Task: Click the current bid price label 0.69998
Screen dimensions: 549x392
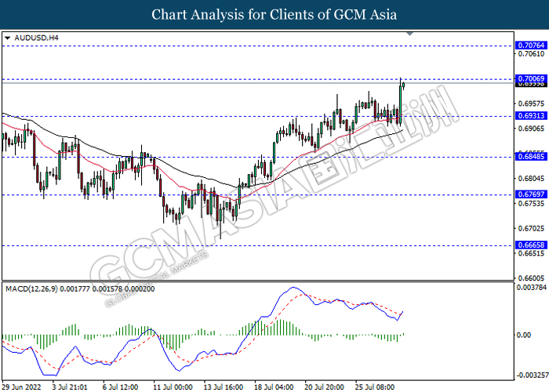Action: click(x=531, y=85)
